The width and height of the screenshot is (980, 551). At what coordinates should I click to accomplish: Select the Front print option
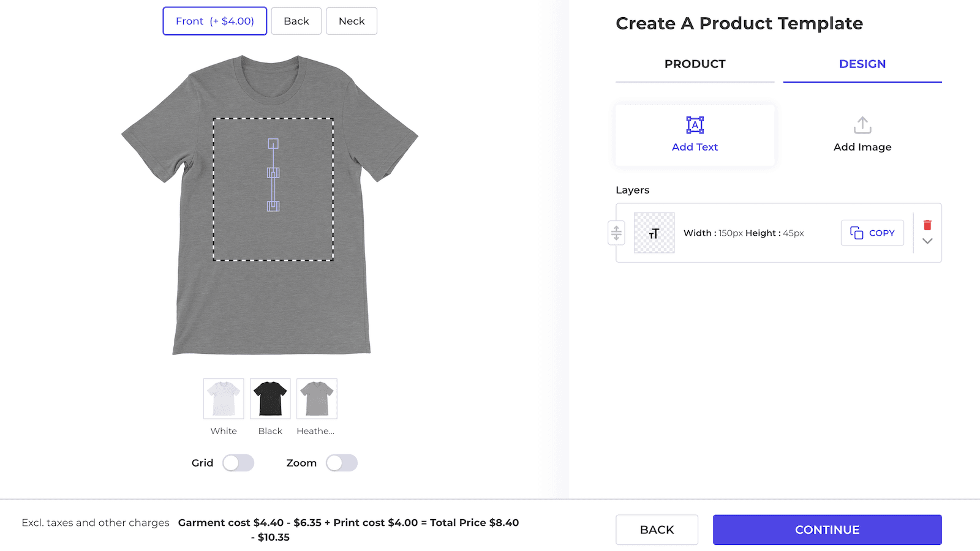214,21
